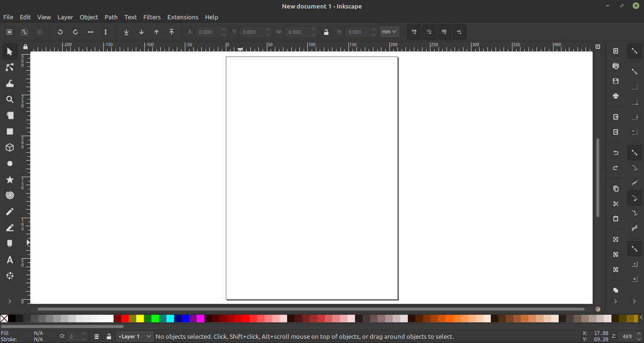Toggle scale stroke width with object

coord(414,32)
